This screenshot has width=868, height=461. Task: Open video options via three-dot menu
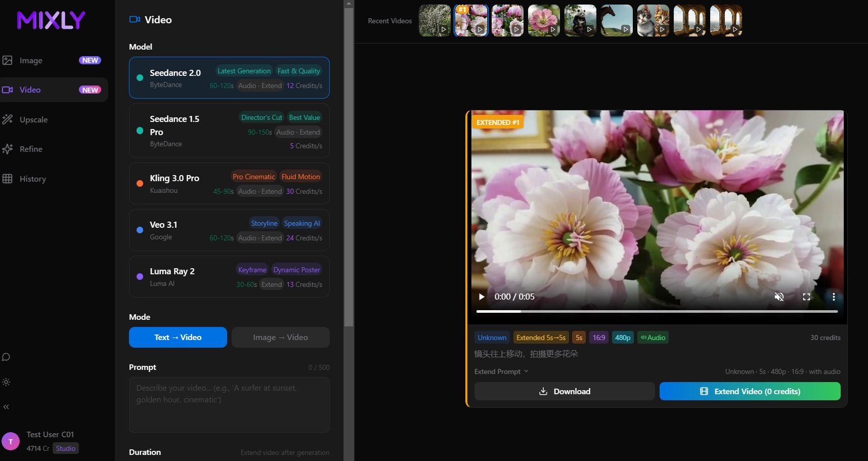point(833,297)
